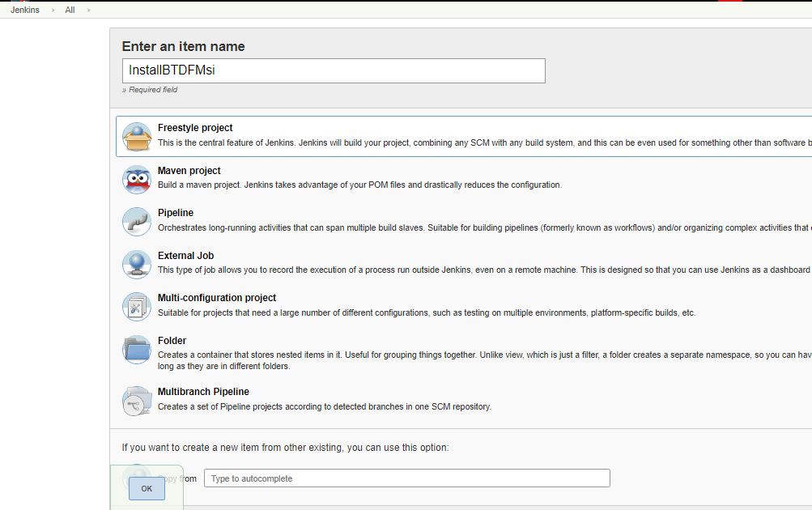Viewport: 812px width, 510px height.
Task: Focus the Copy from autocomplete field
Action: pos(407,478)
